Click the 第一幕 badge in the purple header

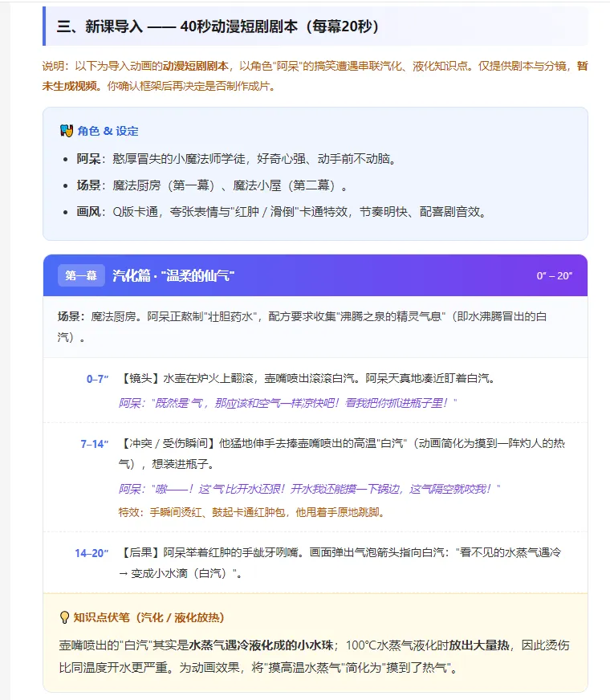(81, 275)
